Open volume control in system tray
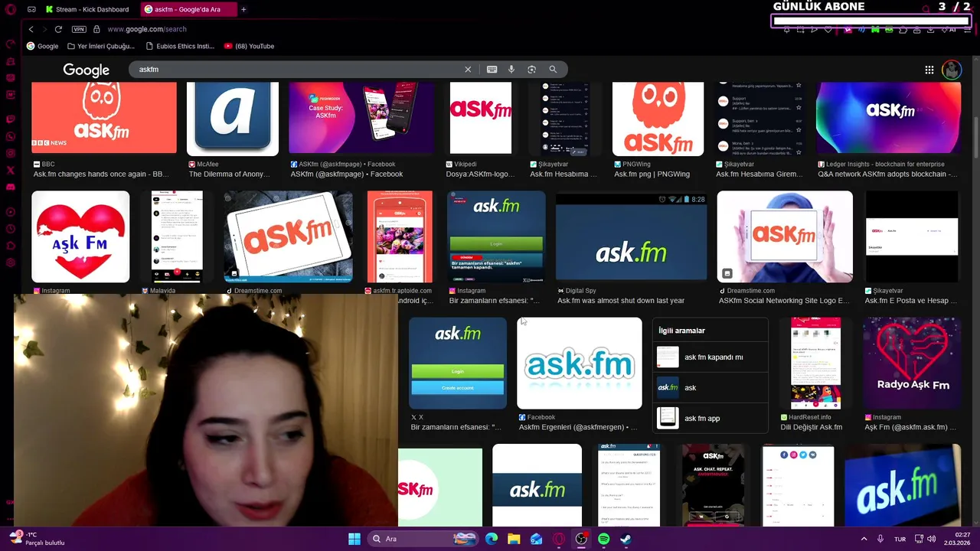The image size is (980, 551). click(x=931, y=539)
